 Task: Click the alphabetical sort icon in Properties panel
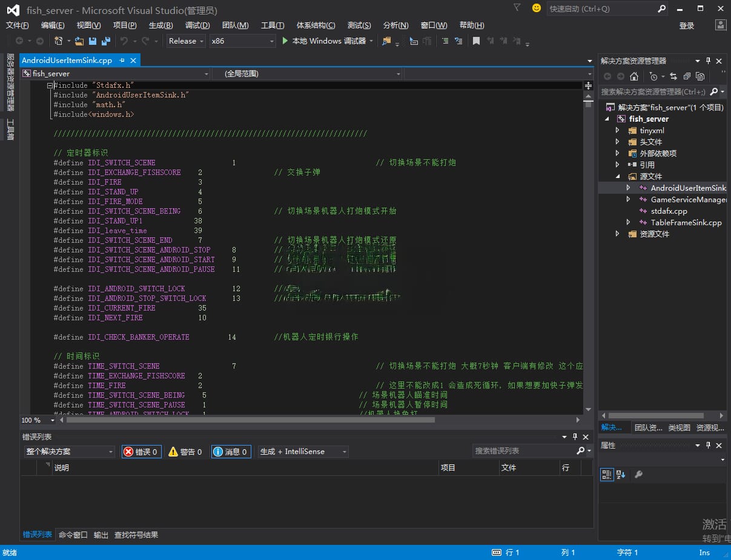pyautogui.click(x=621, y=475)
